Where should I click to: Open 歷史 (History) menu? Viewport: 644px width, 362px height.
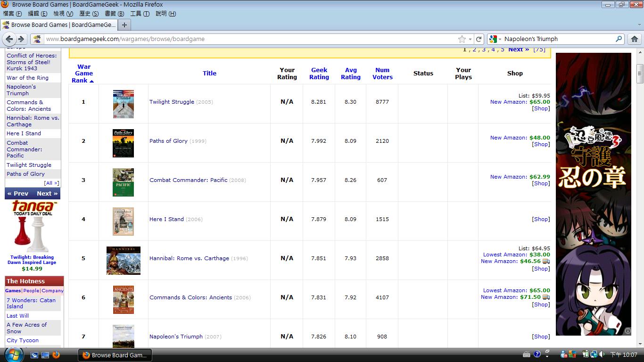click(89, 14)
